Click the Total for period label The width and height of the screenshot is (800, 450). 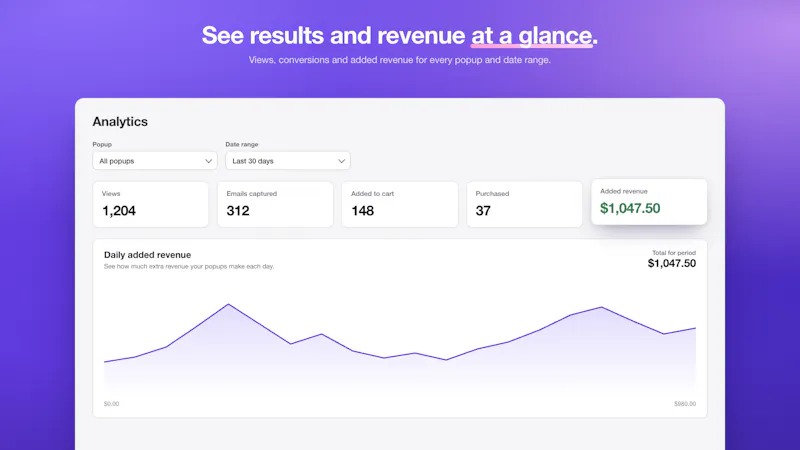(673, 253)
